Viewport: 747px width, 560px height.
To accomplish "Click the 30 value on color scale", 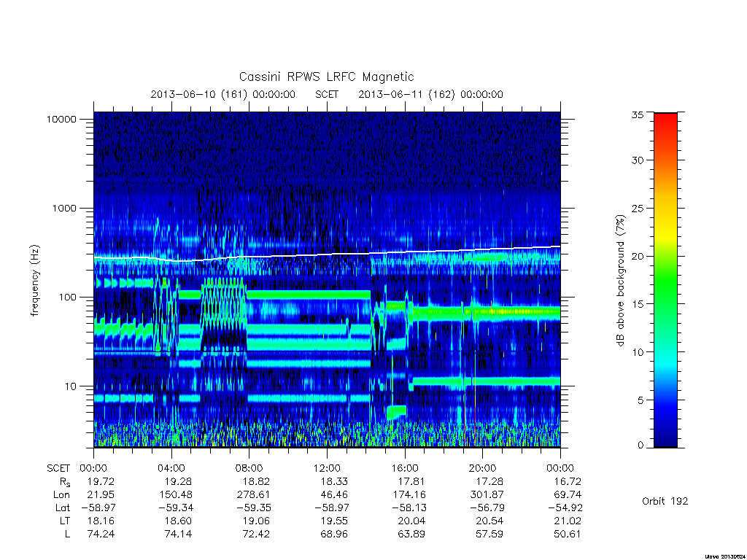I will point(638,160).
